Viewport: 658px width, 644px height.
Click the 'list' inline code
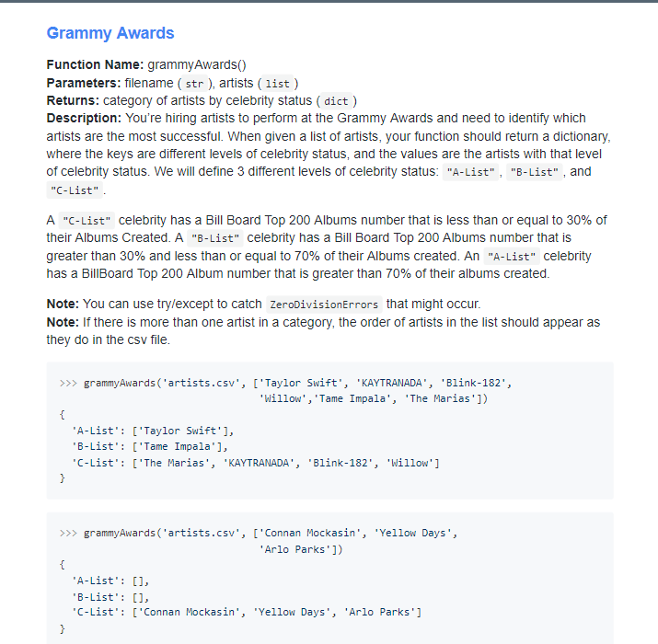pyautogui.click(x=277, y=84)
